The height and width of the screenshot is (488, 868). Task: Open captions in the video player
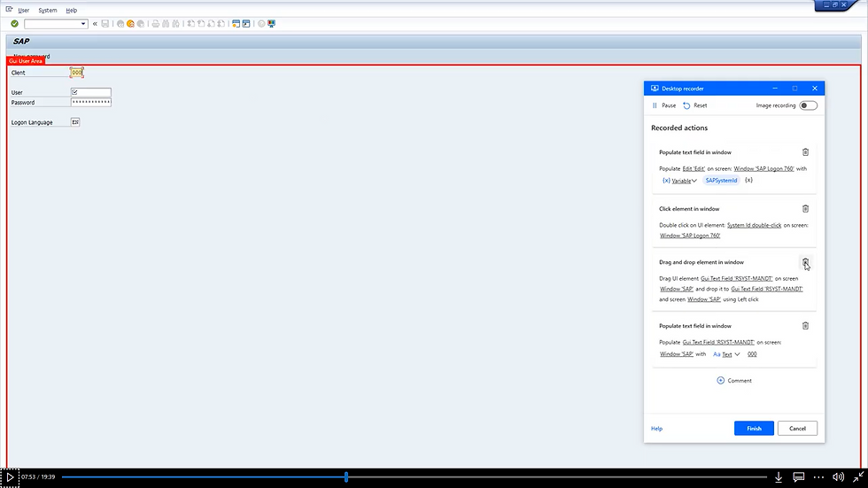point(799,477)
